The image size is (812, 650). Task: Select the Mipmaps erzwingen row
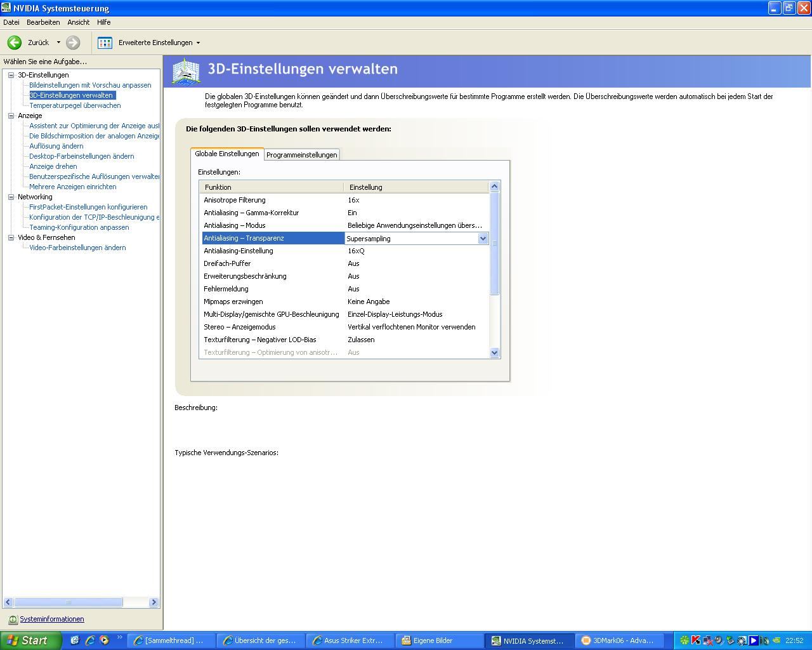[345, 302]
